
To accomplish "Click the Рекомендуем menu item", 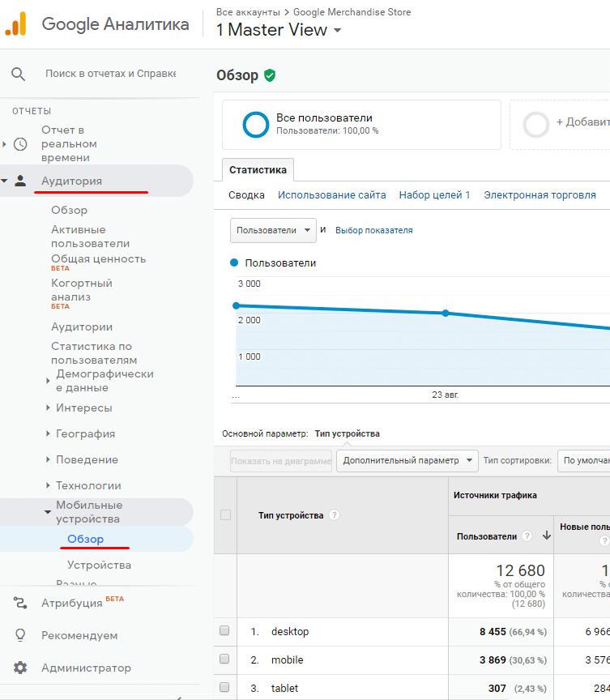I will point(79,635).
